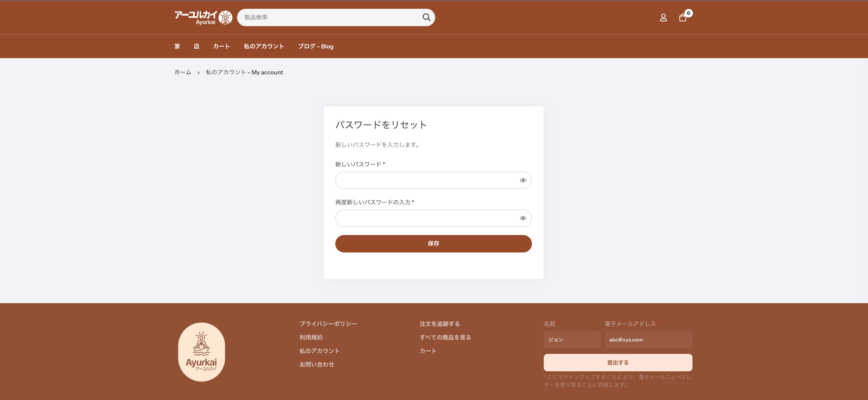Show the new password with eye icon
Image resolution: width=868 pixels, height=400 pixels.
523,180
